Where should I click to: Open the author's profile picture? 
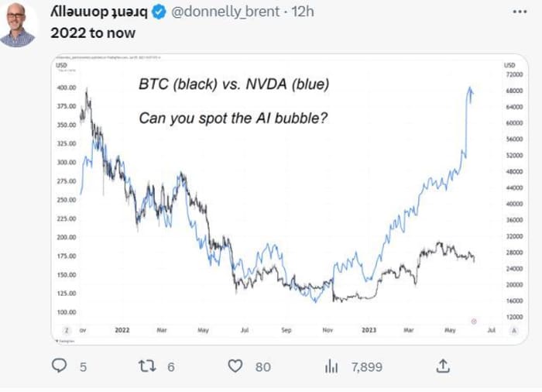[17, 25]
